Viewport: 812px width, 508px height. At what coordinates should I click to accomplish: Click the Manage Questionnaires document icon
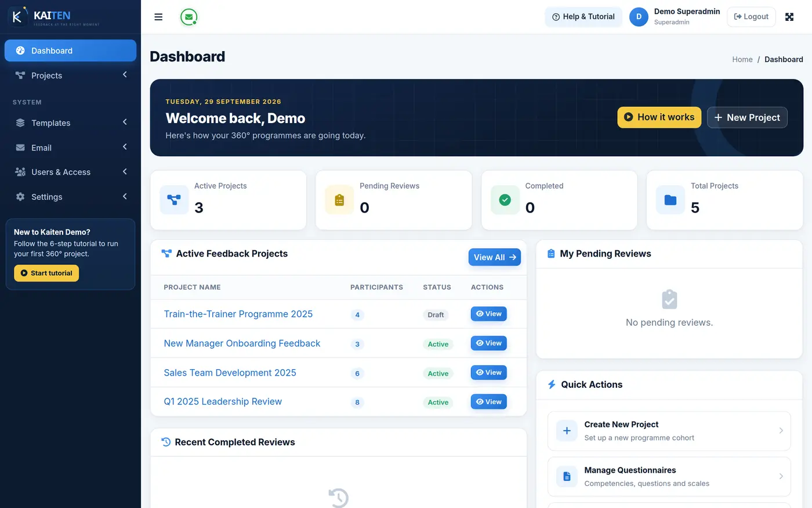[567, 477]
